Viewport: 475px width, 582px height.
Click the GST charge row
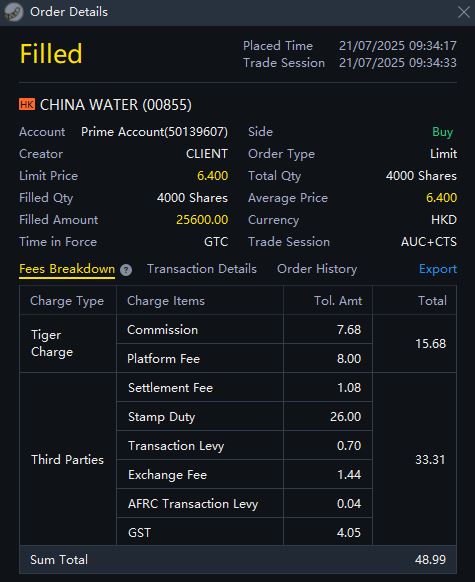(x=244, y=532)
